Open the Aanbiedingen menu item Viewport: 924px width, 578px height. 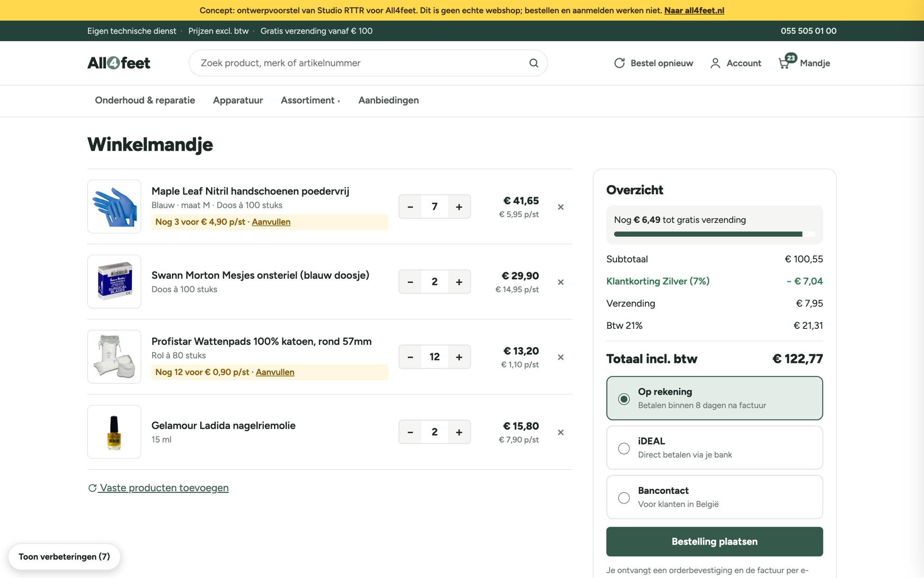(389, 100)
